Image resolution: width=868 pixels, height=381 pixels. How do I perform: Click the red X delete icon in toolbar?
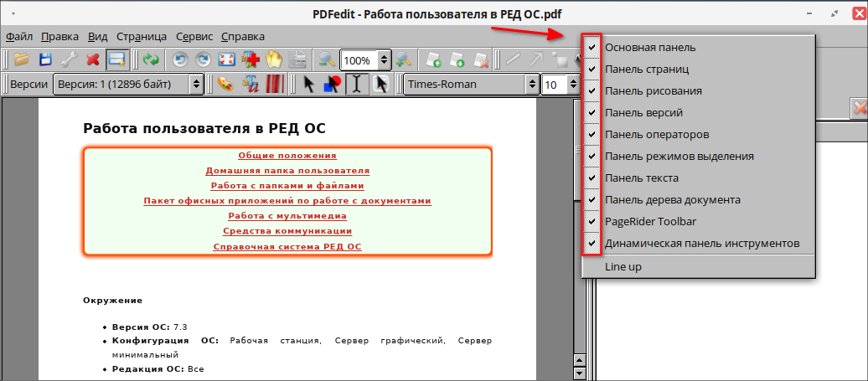93,59
